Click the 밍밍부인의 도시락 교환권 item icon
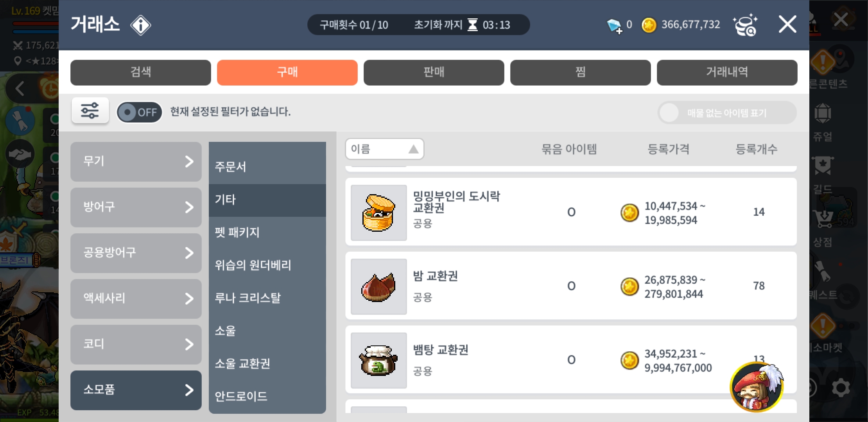868x422 pixels. click(378, 213)
